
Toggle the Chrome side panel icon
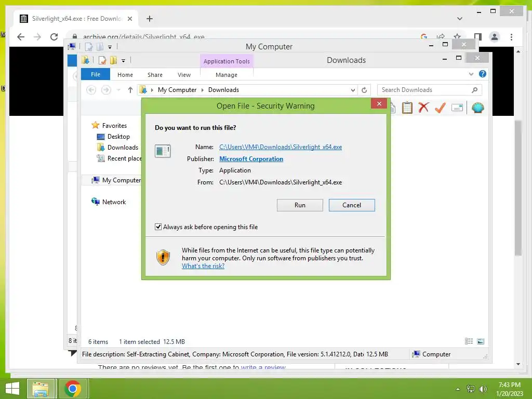(478, 37)
